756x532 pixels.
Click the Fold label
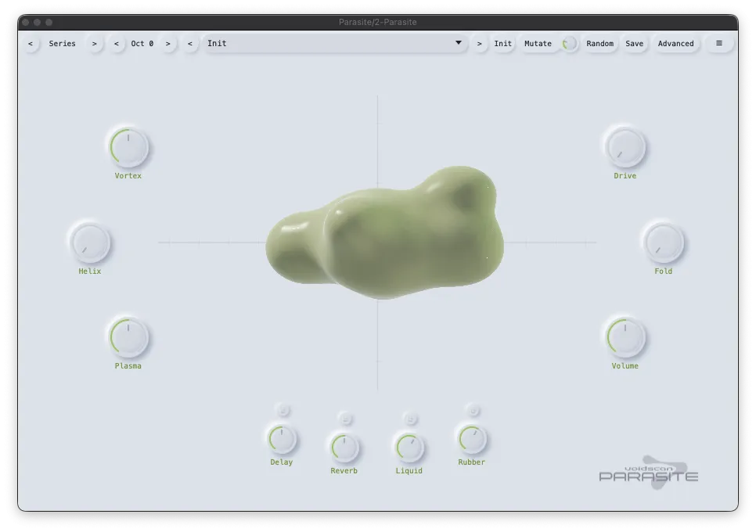click(x=664, y=271)
